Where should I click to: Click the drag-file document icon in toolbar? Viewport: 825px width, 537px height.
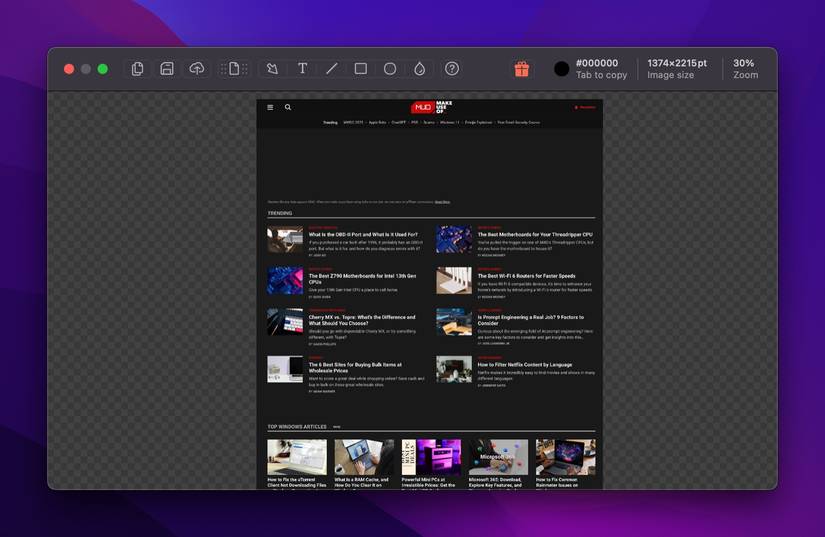pos(234,69)
